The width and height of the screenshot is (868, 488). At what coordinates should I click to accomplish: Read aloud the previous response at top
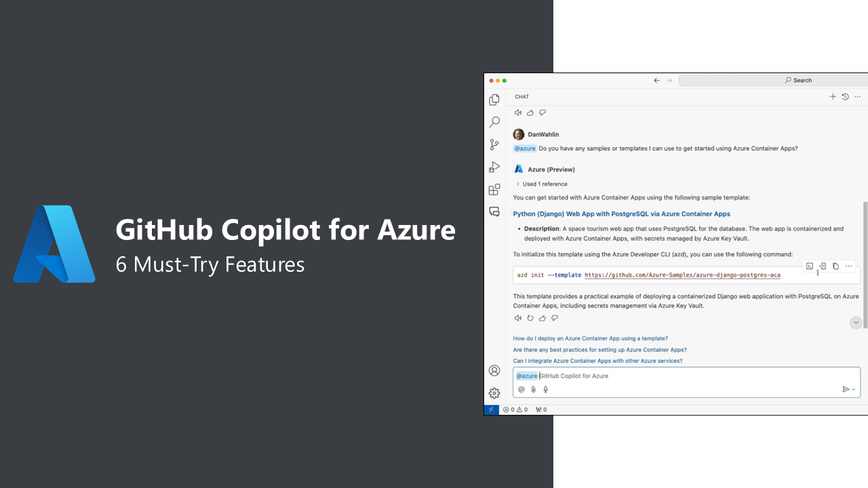pos(518,113)
